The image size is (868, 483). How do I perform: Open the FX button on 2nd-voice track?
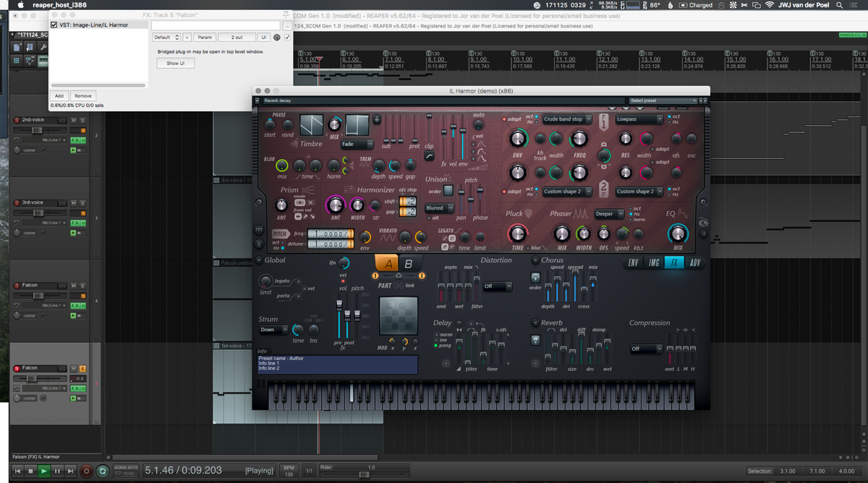(75, 140)
